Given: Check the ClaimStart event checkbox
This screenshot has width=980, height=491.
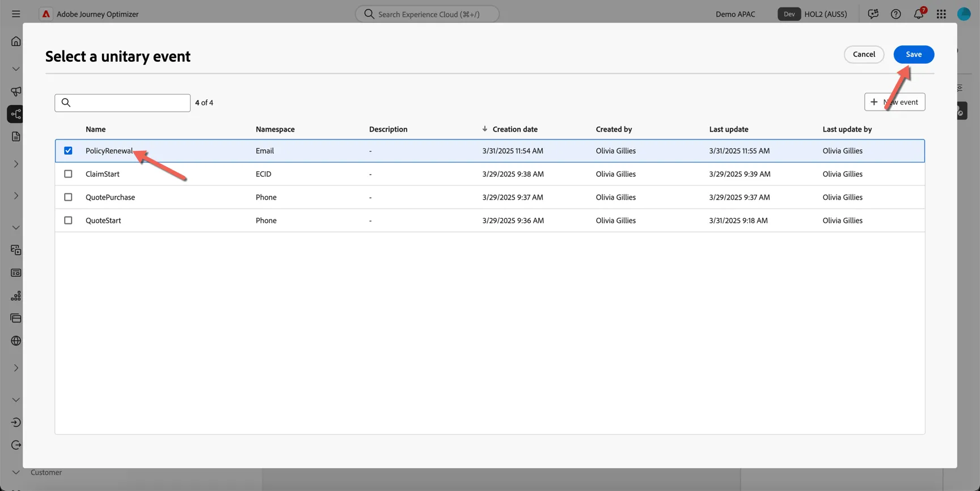Looking at the screenshot, I should (68, 174).
